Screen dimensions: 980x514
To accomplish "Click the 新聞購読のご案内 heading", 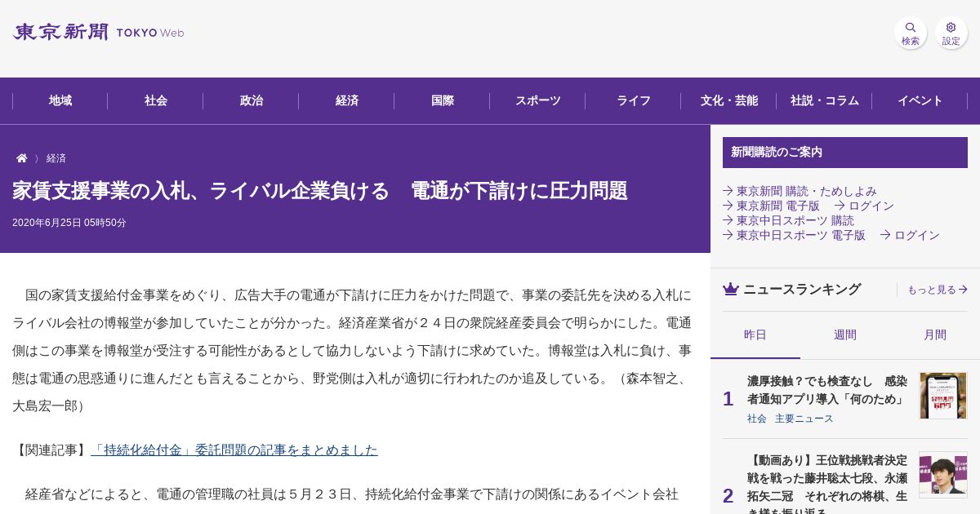I will tap(845, 153).
